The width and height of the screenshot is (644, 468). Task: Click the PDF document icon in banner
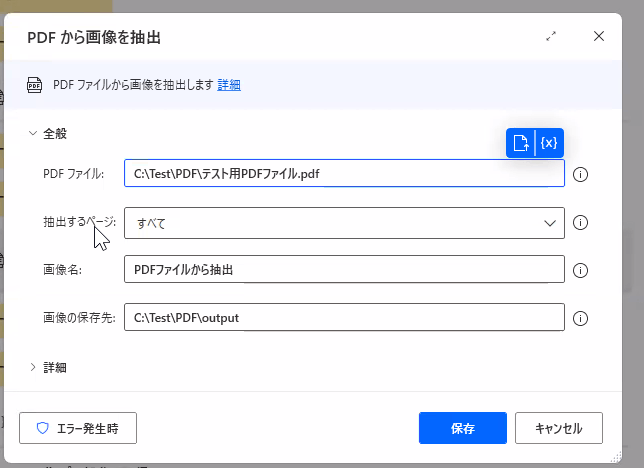(x=34, y=85)
